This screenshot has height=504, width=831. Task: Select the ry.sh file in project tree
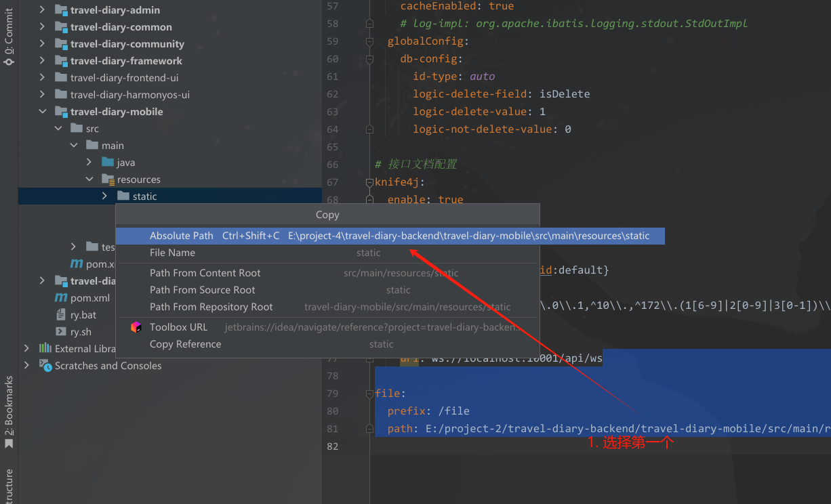pyautogui.click(x=81, y=332)
